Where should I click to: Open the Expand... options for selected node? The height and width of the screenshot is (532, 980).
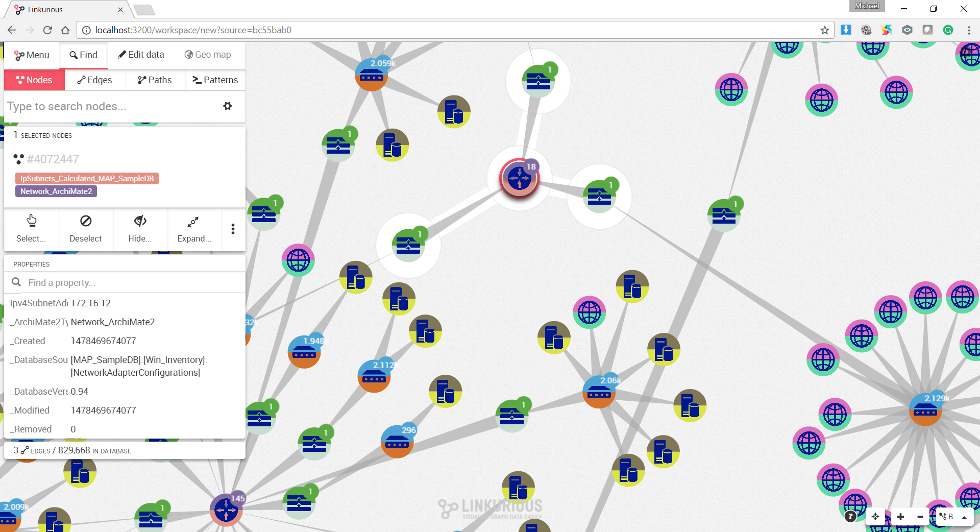coord(193,229)
